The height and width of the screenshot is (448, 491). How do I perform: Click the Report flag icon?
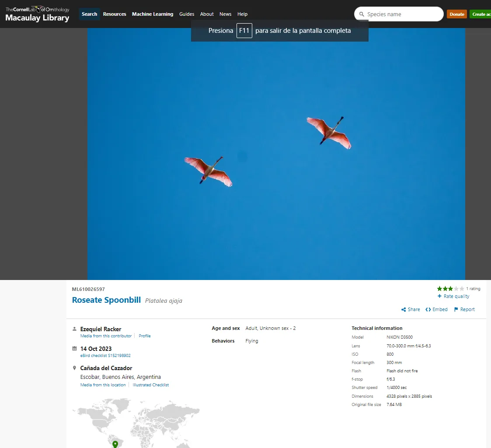[456, 310]
